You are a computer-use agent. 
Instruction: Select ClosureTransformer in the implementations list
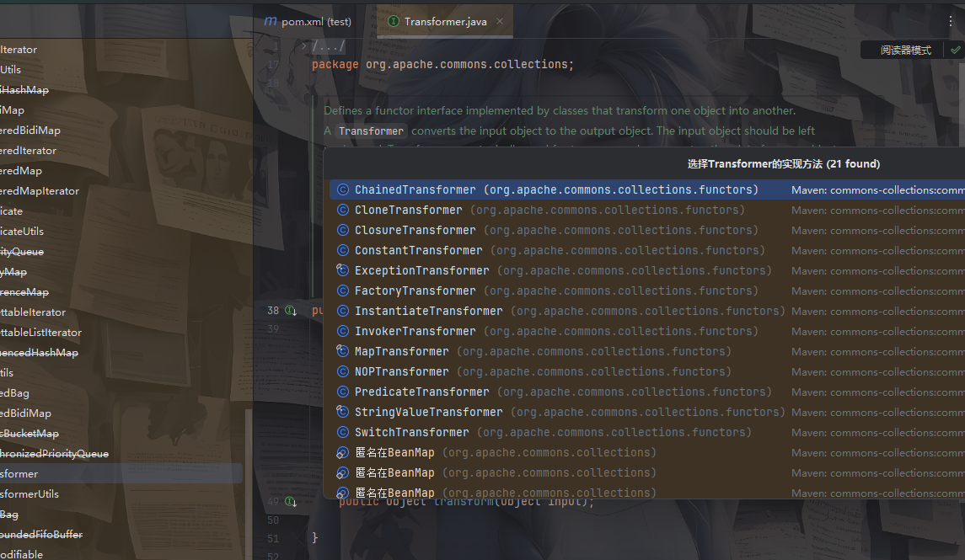click(647, 231)
